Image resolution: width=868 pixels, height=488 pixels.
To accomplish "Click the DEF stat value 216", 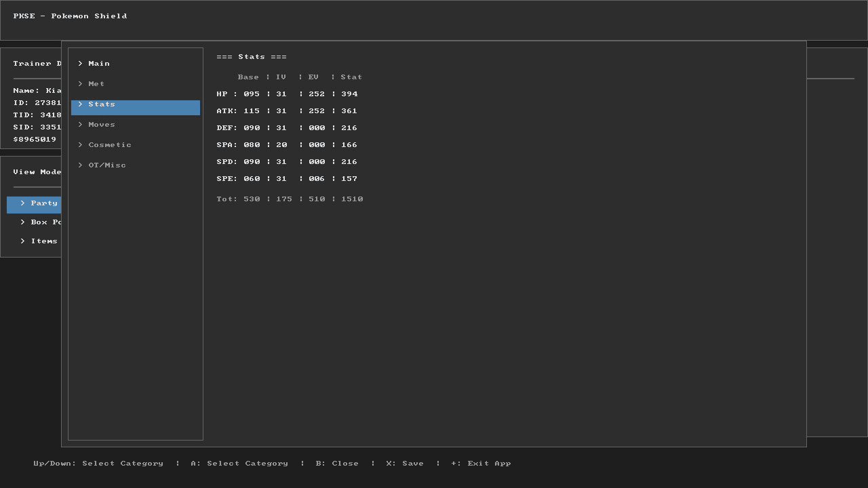I will coord(349,128).
